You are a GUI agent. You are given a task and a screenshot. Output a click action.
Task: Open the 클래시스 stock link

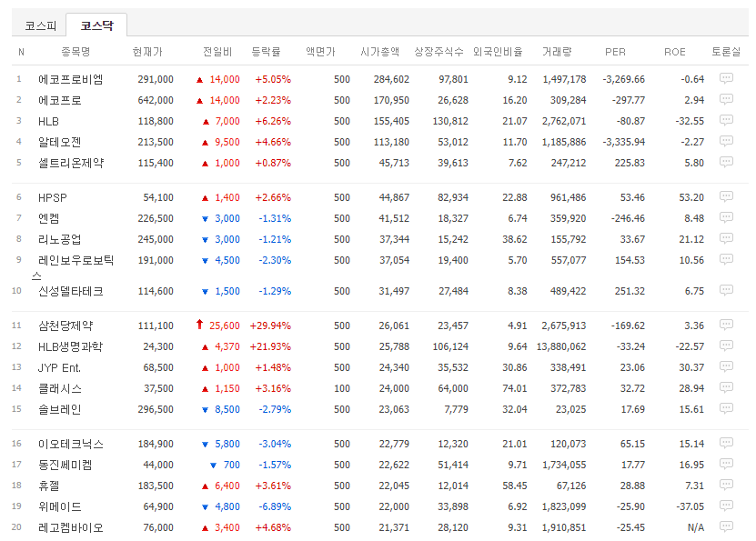point(60,388)
